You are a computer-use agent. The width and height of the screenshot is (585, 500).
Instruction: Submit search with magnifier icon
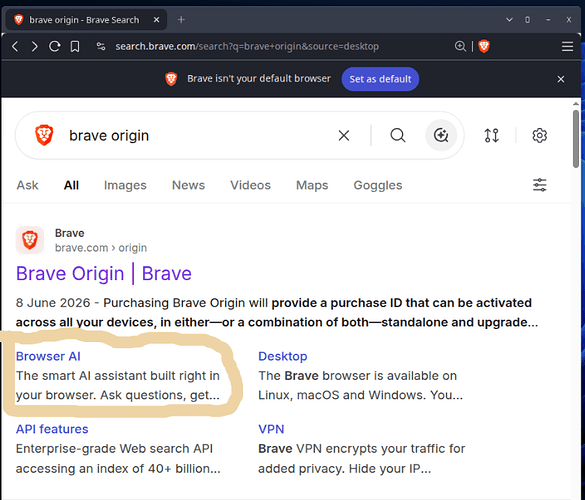pos(398,135)
